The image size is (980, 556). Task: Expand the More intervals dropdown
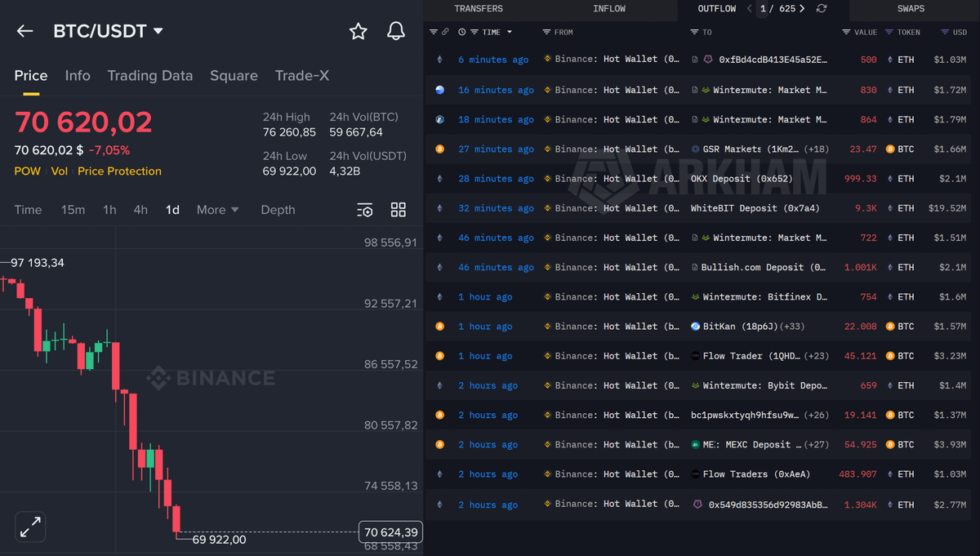(x=217, y=210)
